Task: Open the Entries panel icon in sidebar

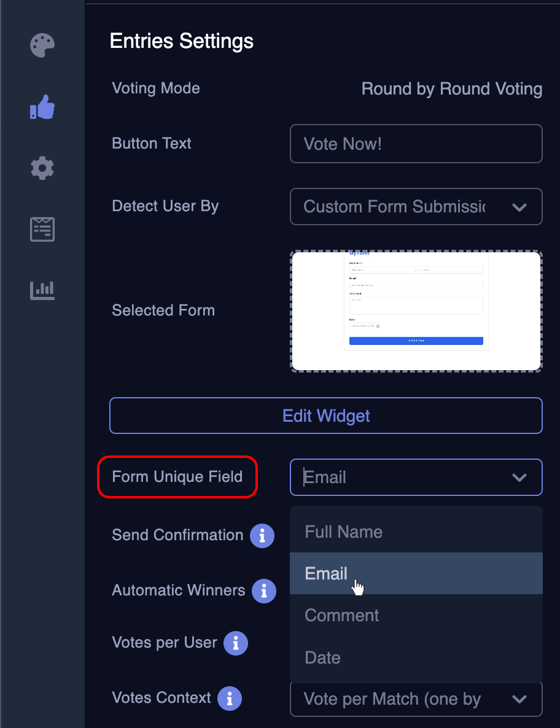Action: (42, 229)
